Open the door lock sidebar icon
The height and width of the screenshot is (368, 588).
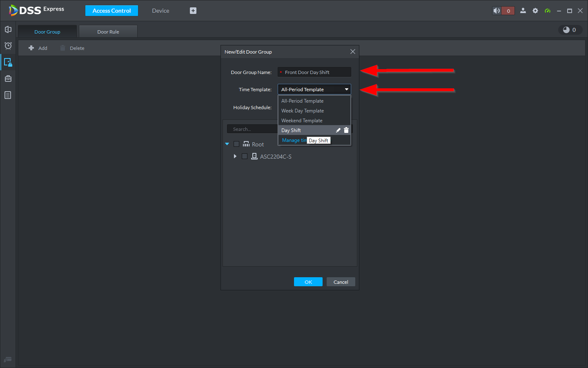[8, 62]
